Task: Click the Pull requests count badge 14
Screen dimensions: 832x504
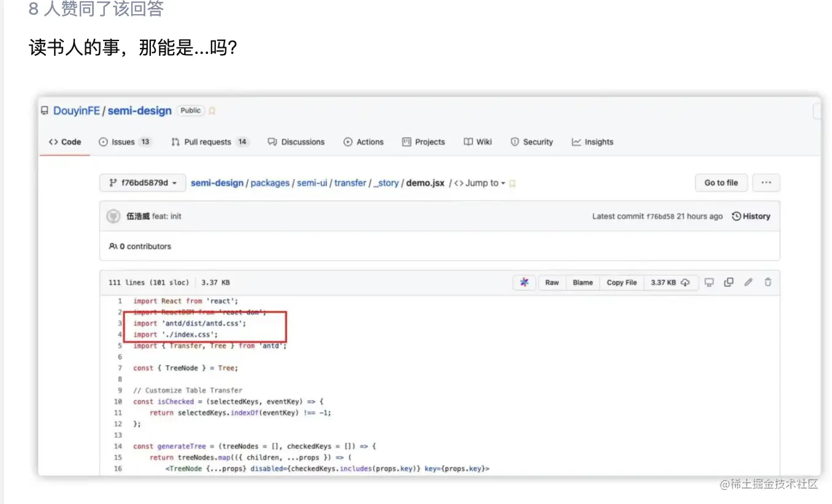Action: click(242, 142)
